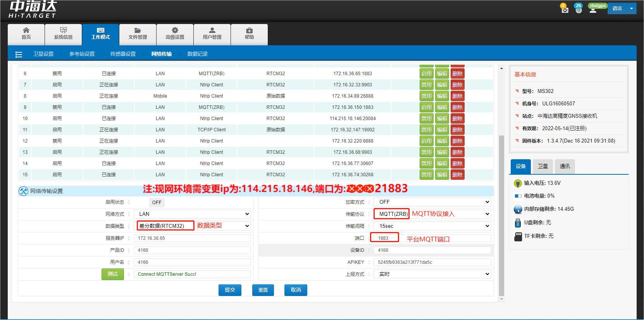Expand the 网络方式 LAN dropdown
This screenshot has height=320, width=644.
coord(192,214)
